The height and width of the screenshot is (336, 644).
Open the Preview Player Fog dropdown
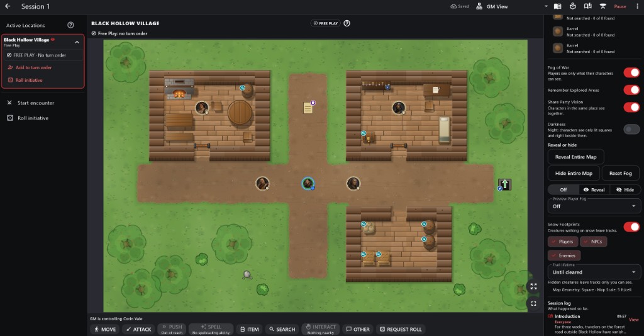(594, 206)
